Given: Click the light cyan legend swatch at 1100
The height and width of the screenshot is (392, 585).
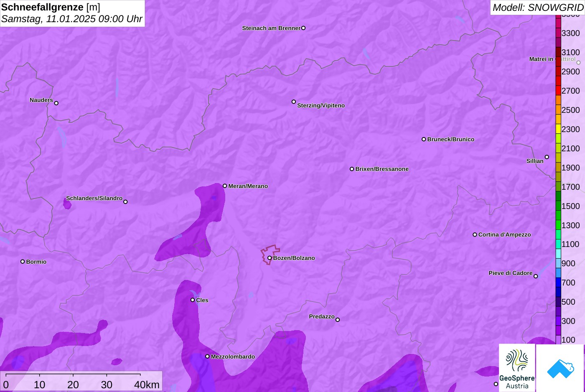Looking at the screenshot, I should point(558,254).
